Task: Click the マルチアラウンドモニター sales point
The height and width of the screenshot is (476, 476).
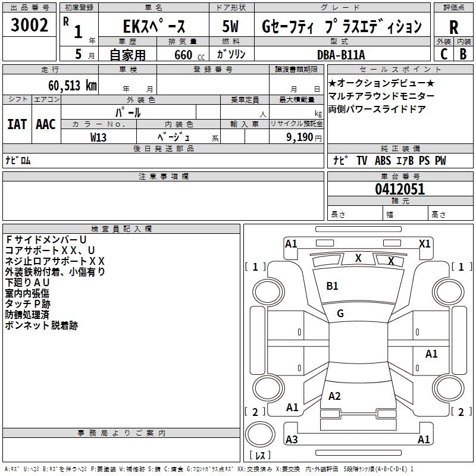Action: coord(381,96)
